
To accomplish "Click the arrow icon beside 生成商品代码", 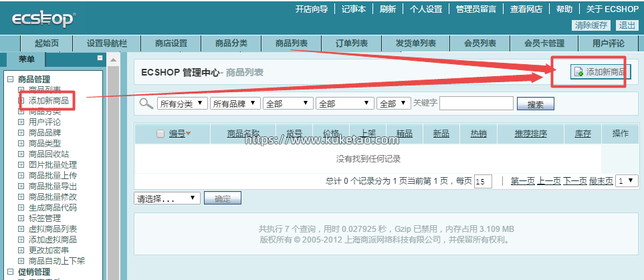I will pyautogui.click(x=21, y=207).
